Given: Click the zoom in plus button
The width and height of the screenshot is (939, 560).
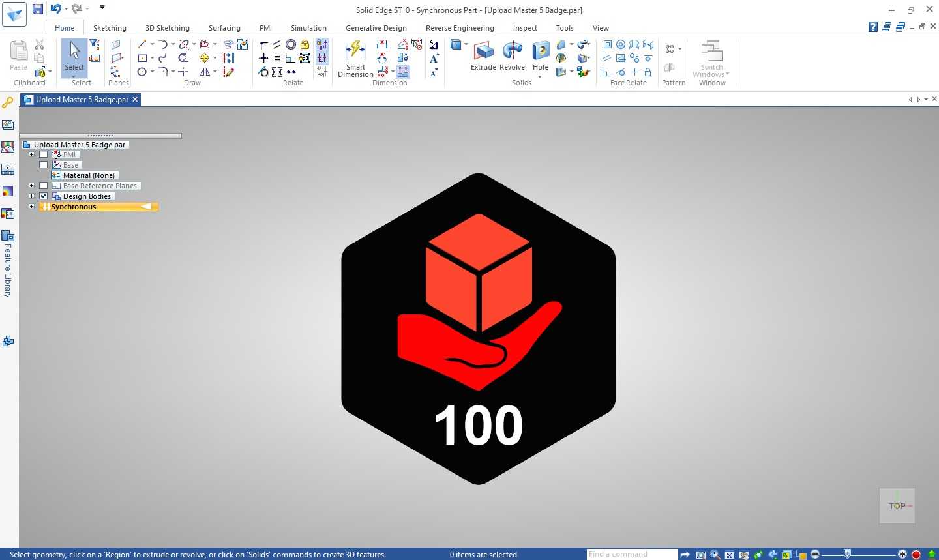Looking at the screenshot, I should click(902, 554).
